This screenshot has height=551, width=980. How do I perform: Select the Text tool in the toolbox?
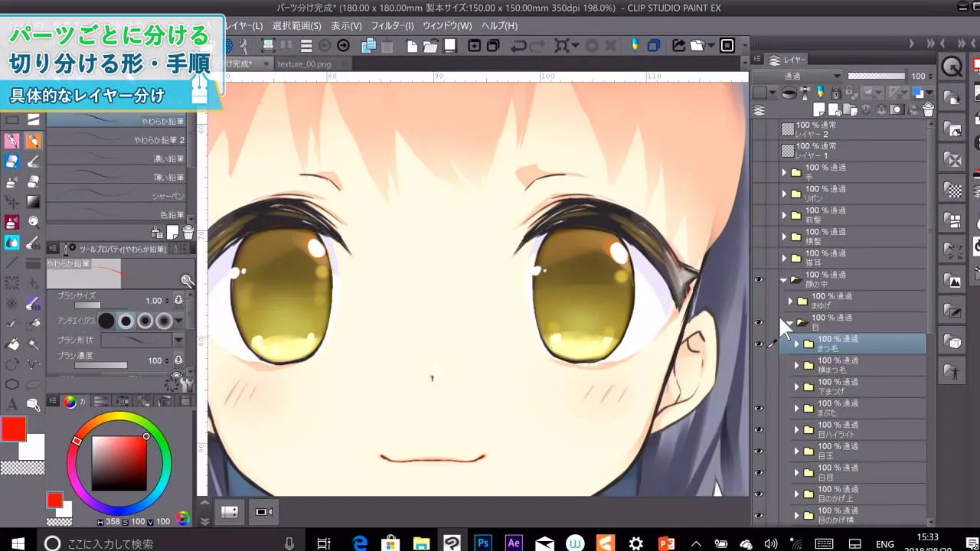12,404
